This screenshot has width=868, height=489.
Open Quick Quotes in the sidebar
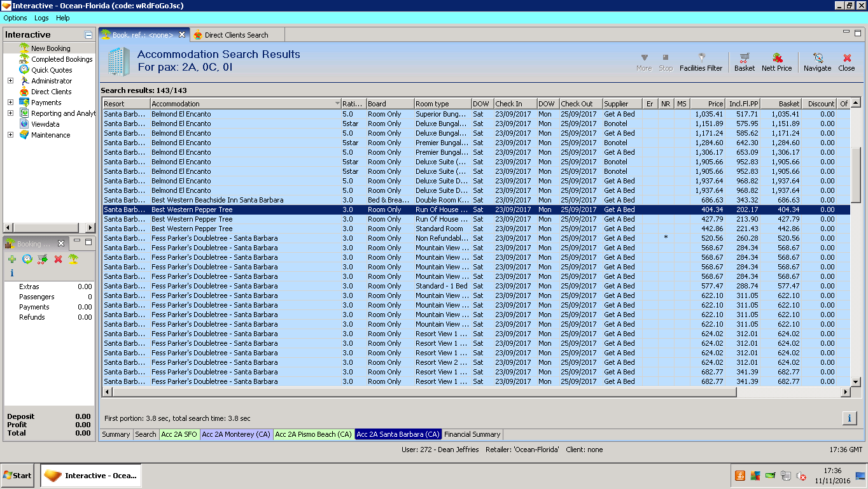click(x=52, y=70)
